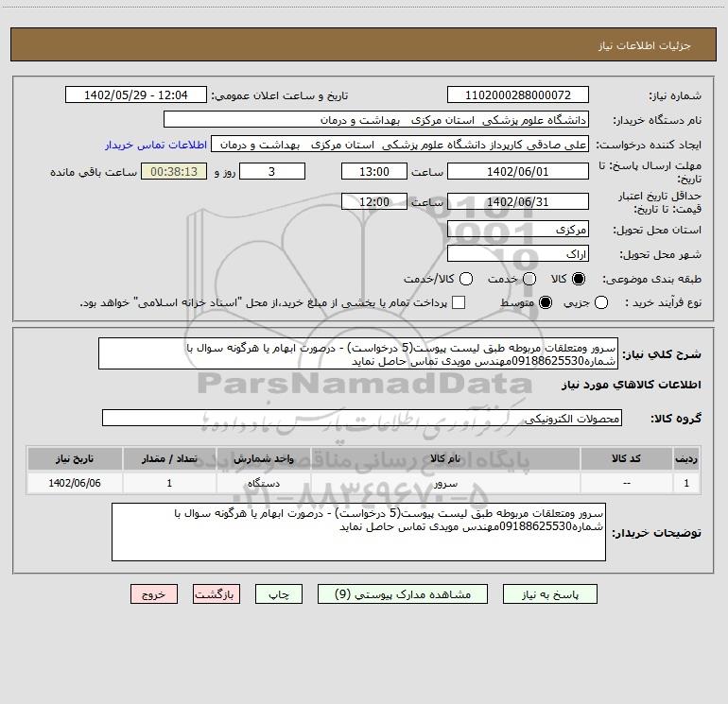The width and height of the screenshot is (728, 704).
Task: Click the بازگشت back button
Action: click(217, 594)
